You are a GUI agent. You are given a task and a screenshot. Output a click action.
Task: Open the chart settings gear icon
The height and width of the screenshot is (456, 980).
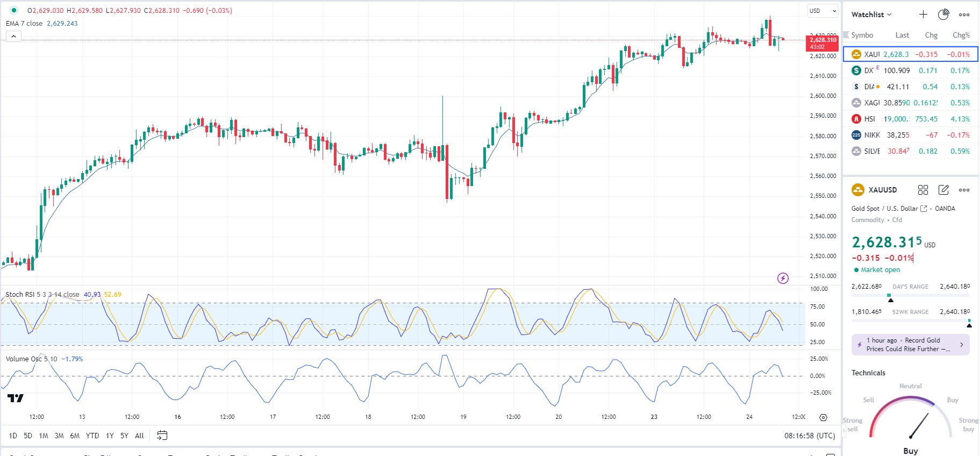pos(823,417)
